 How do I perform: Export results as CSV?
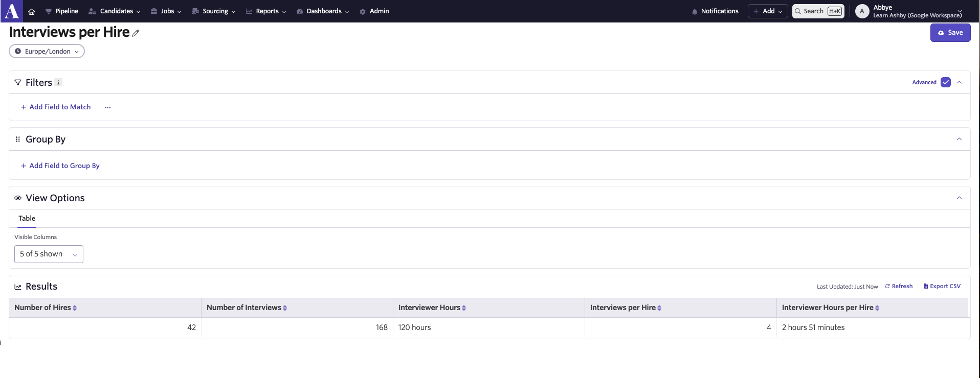point(942,286)
